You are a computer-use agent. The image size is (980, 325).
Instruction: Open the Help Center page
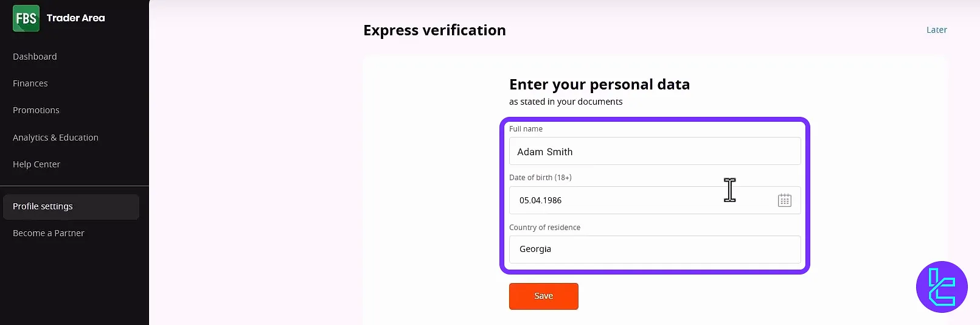(36, 164)
